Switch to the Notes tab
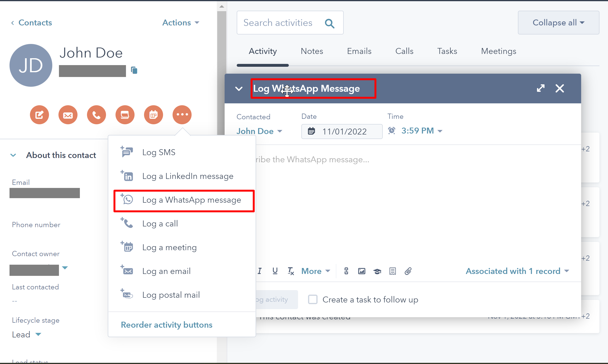The width and height of the screenshot is (608, 364). pyautogui.click(x=312, y=51)
